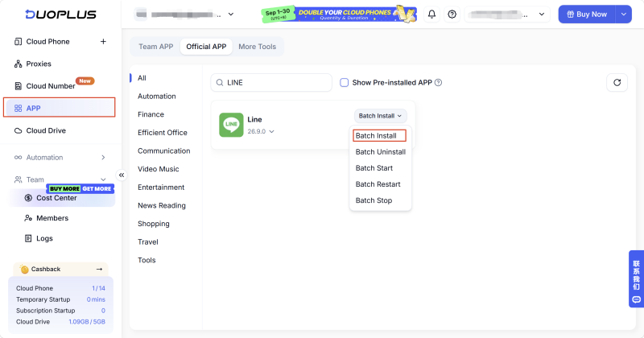Click the search magnifier icon
The height and width of the screenshot is (338, 644).
tap(220, 83)
